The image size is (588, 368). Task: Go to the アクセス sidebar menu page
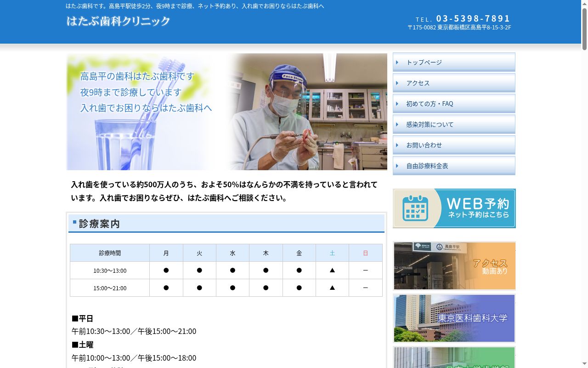454,83
